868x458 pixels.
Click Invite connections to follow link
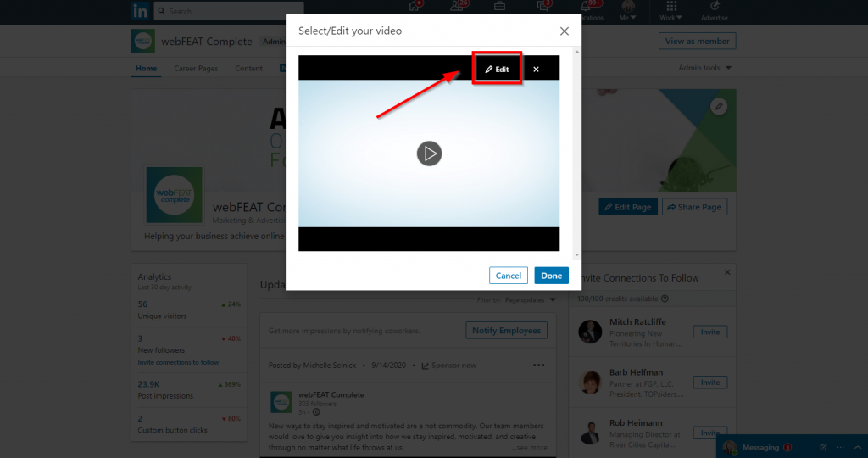[x=178, y=362]
